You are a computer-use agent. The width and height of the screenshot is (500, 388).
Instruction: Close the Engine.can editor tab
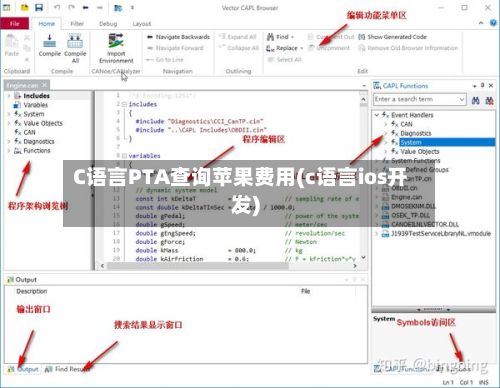[44, 86]
